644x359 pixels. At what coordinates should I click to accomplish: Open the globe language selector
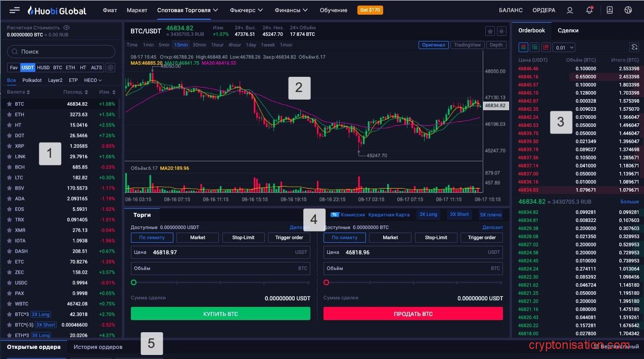pos(628,10)
